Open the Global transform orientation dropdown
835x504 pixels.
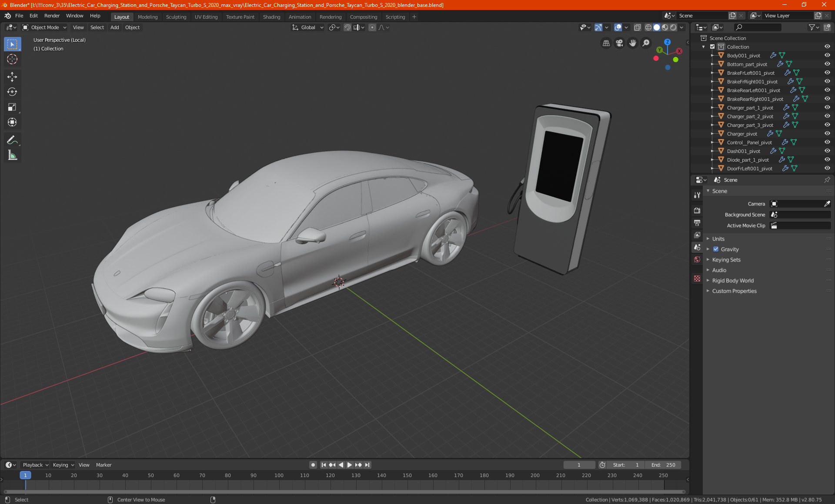[x=307, y=27]
